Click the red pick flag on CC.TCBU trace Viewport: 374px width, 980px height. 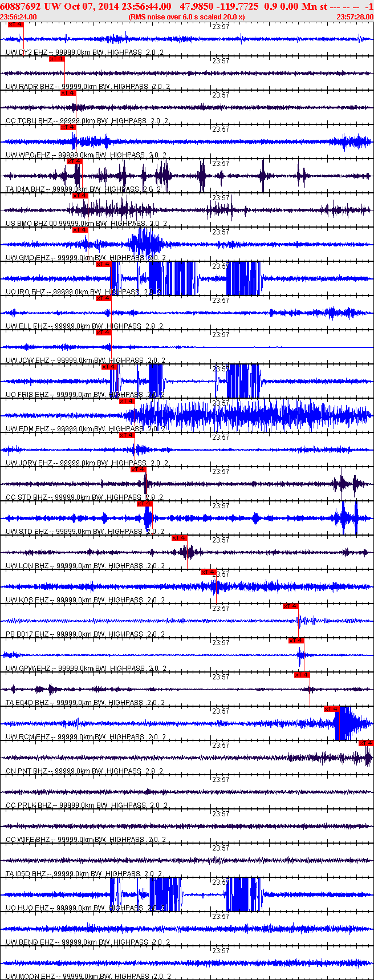[68, 93]
